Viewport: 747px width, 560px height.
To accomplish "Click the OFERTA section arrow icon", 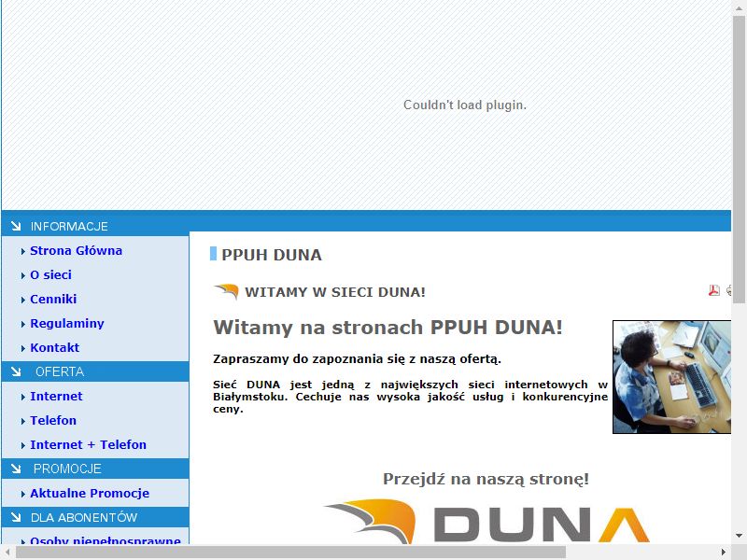I will coord(16,371).
